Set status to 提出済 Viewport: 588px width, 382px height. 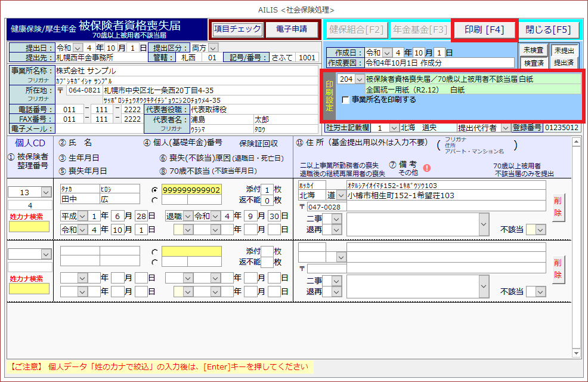pyautogui.click(x=562, y=62)
